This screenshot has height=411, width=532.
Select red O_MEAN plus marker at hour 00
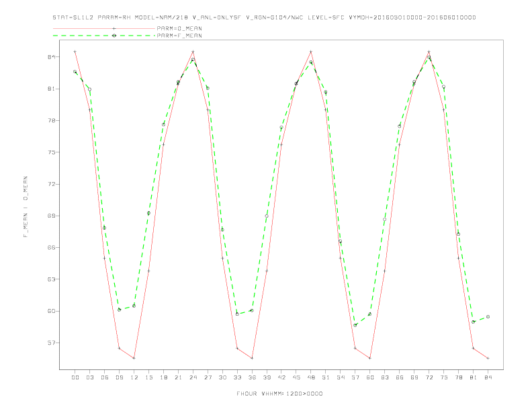point(75,52)
